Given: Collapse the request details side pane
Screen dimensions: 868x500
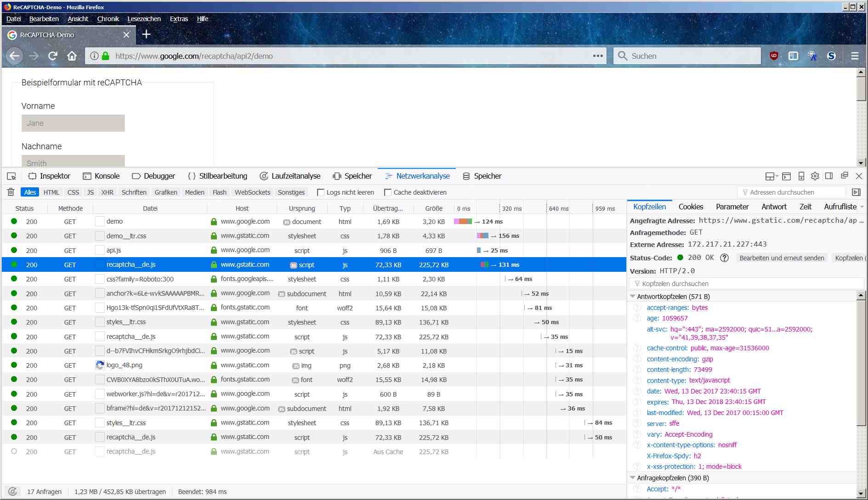Looking at the screenshot, I should [856, 192].
